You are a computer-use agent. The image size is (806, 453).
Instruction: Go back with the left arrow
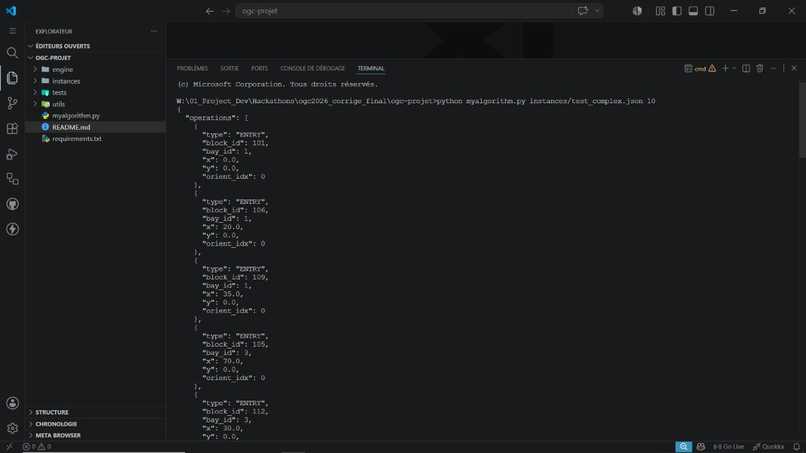(x=210, y=11)
